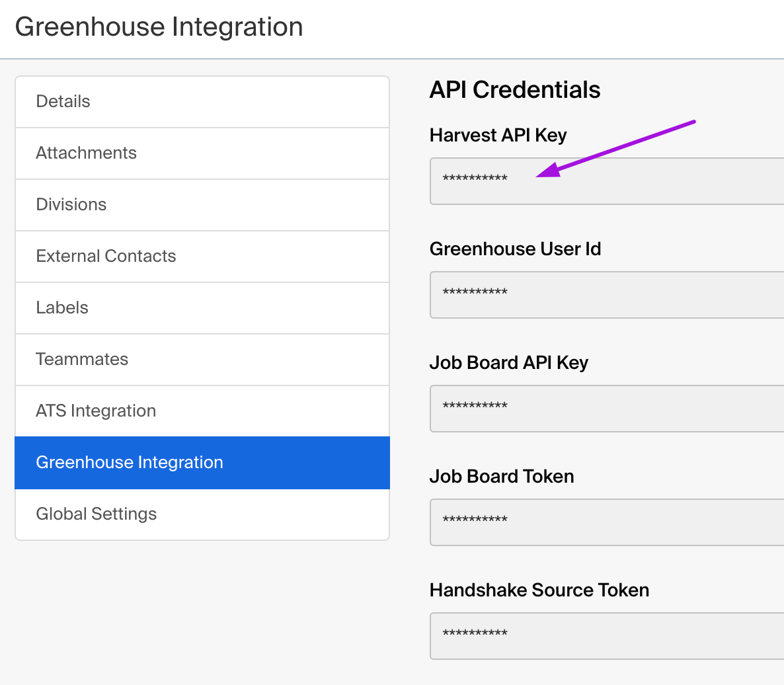This screenshot has width=784, height=685.
Task: Navigate to Teammates
Action: tap(202, 360)
